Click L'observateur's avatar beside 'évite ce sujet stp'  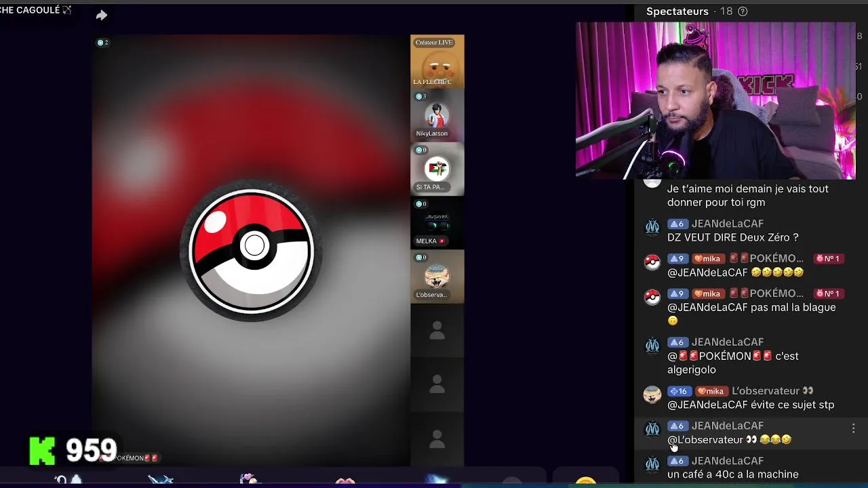[652, 395]
